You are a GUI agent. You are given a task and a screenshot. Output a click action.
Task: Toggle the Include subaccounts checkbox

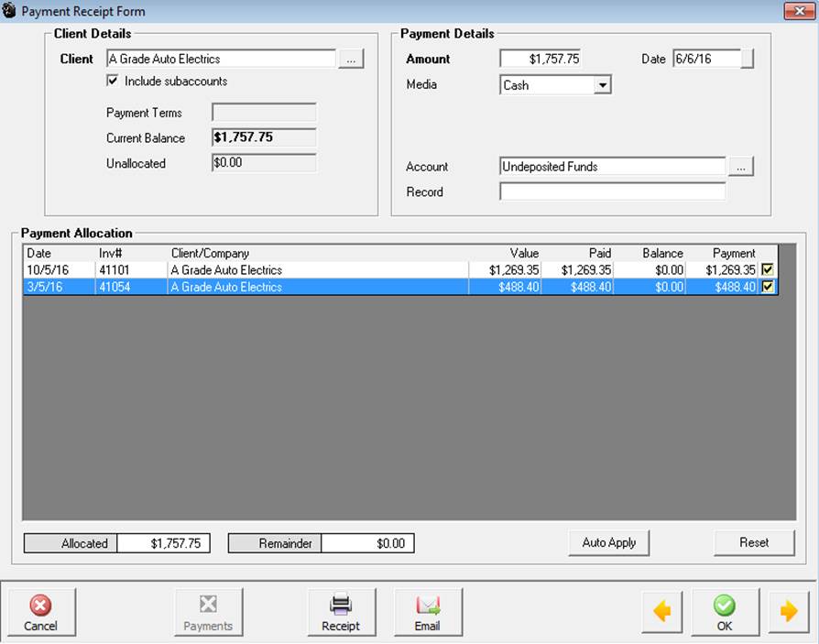(113, 81)
